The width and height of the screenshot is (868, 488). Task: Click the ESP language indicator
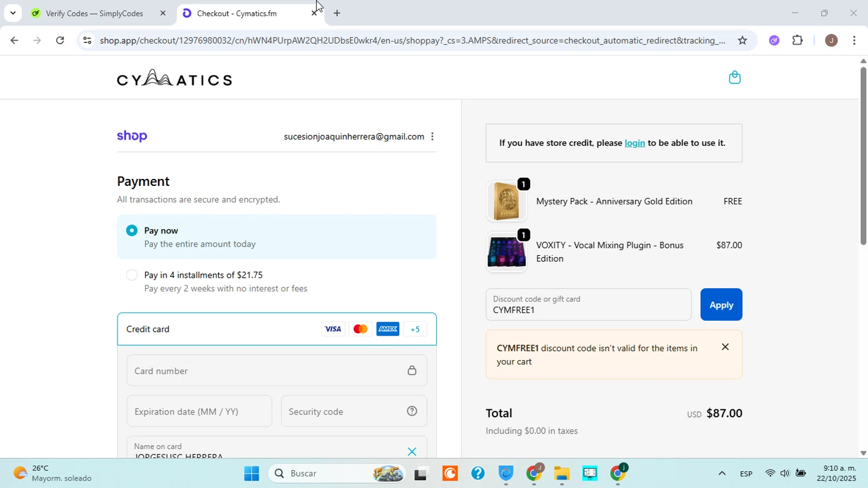tap(746, 474)
